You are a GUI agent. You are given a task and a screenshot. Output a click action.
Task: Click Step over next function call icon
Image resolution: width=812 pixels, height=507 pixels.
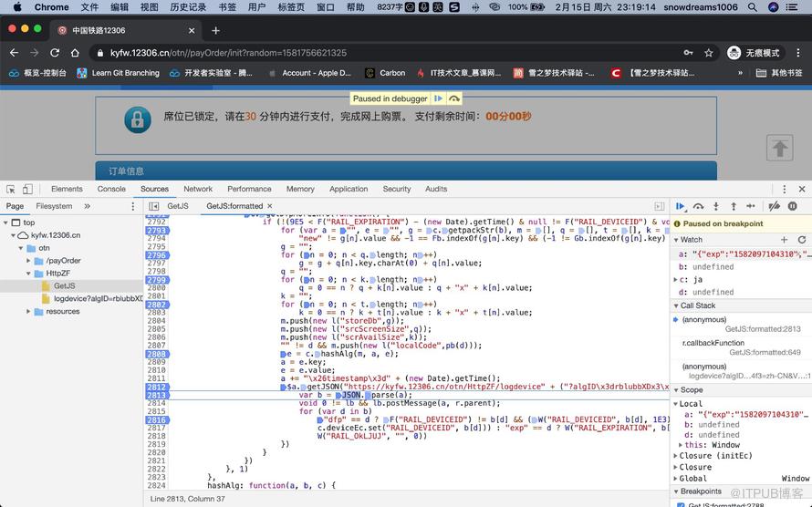(698, 206)
